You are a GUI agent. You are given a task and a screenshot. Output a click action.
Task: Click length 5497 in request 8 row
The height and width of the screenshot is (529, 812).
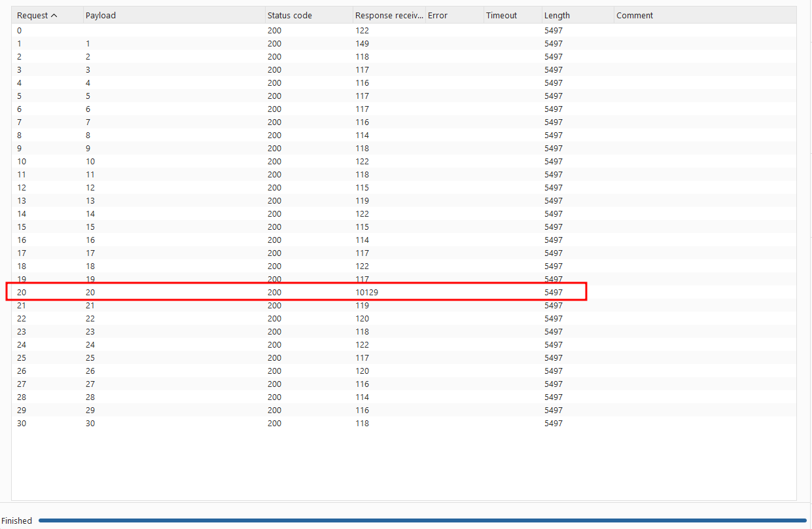point(553,135)
